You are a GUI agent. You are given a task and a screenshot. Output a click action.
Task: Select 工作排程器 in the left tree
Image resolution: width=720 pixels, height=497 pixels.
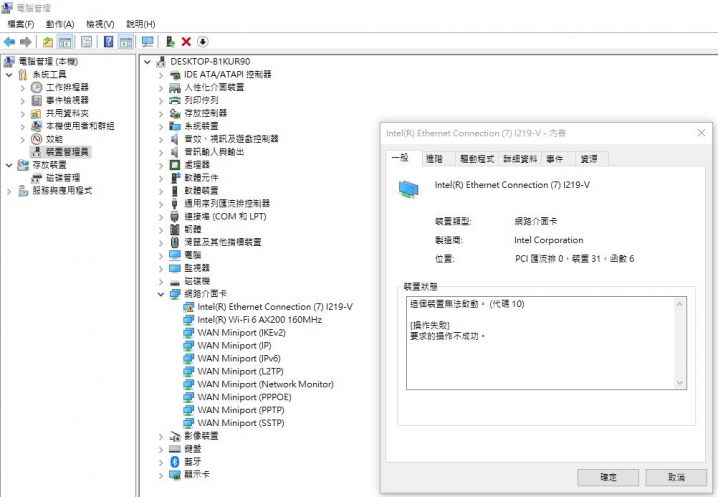67,87
